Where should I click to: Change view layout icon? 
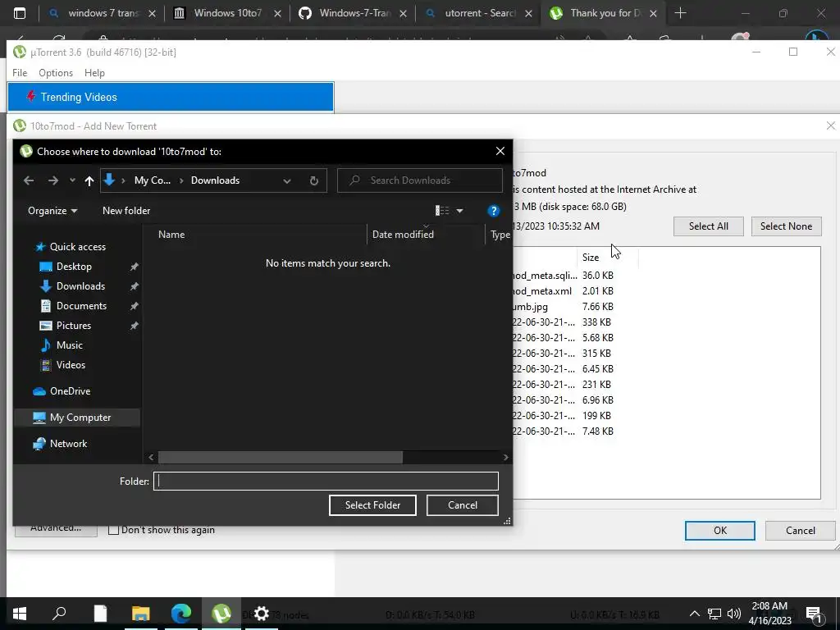442,211
